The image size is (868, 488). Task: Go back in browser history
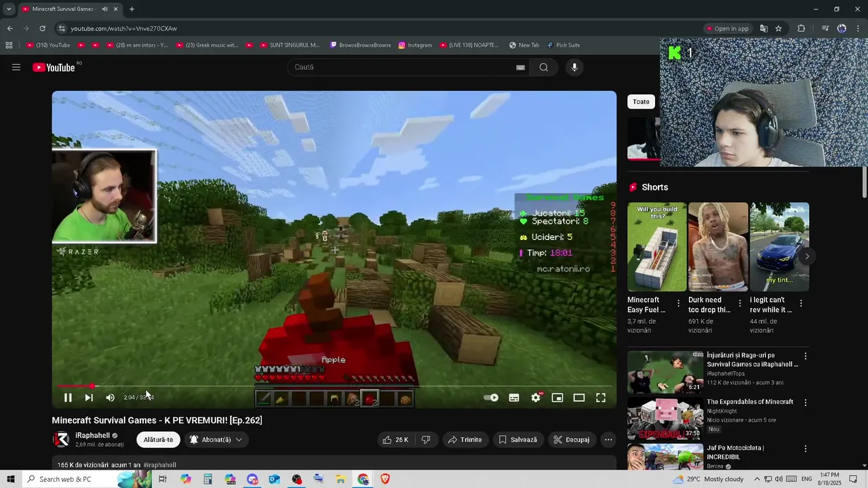pos(9,28)
